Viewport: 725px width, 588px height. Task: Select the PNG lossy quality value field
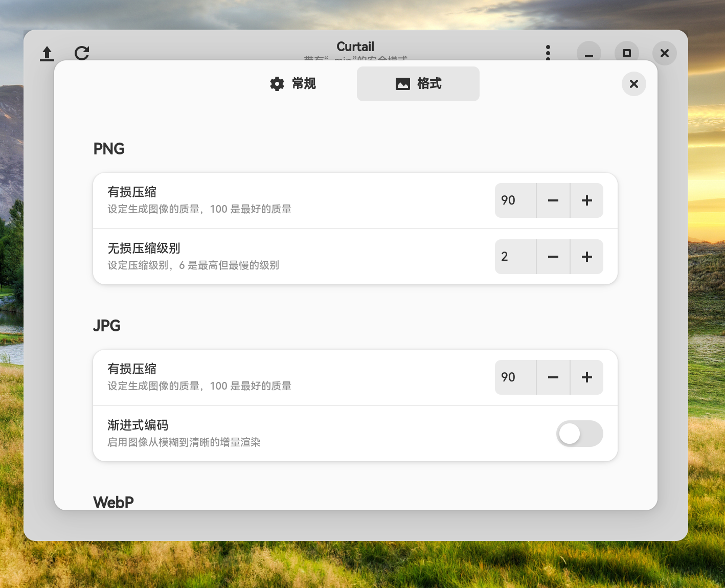coord(514,200)
